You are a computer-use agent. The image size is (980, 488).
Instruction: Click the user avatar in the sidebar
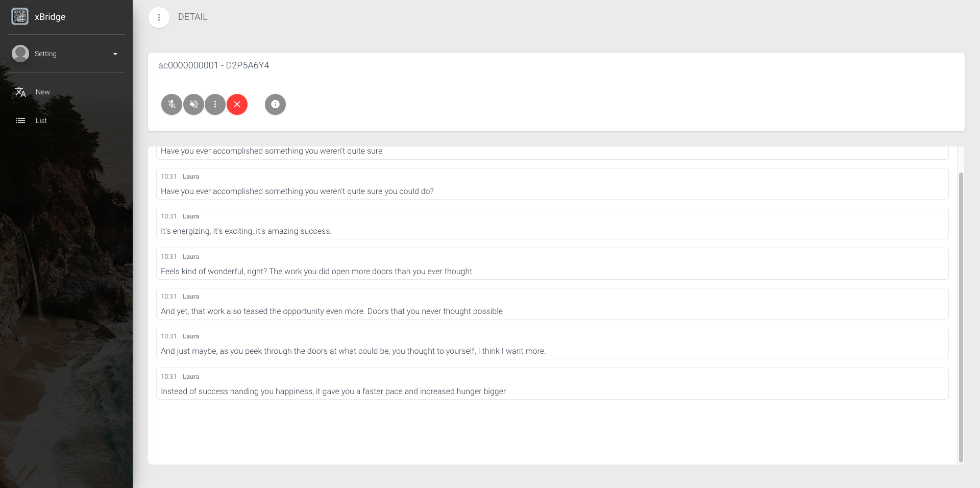pyautogui.click(x=20, y=54)
